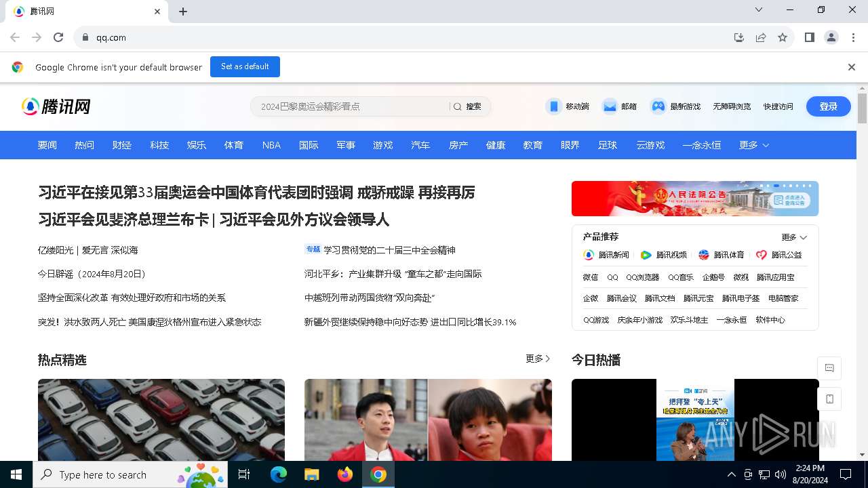Click the feedback message icon on right edge

coord(829,368)
